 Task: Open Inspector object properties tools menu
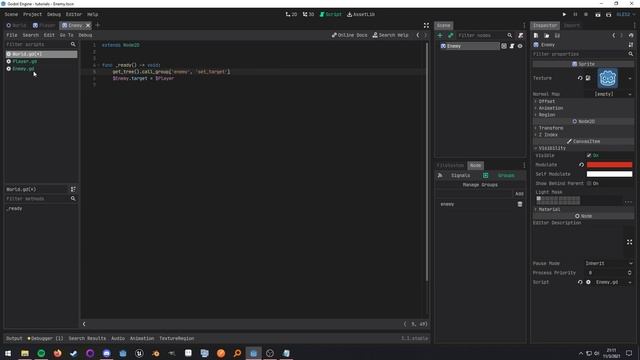(x=631, y=45)
